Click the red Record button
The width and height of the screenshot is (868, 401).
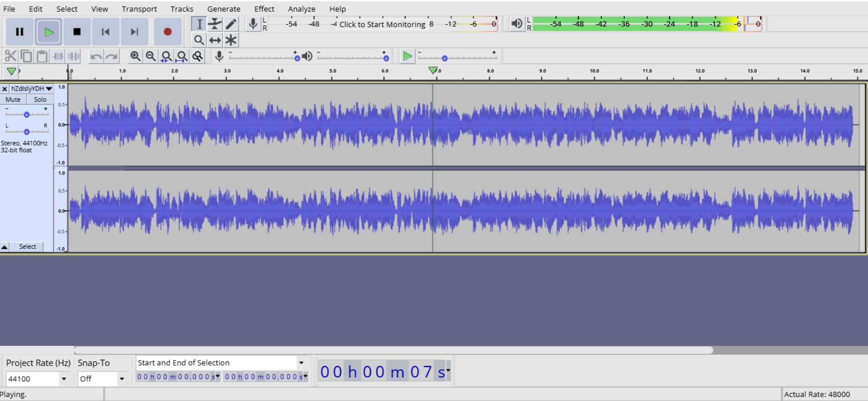pos(167,32)
